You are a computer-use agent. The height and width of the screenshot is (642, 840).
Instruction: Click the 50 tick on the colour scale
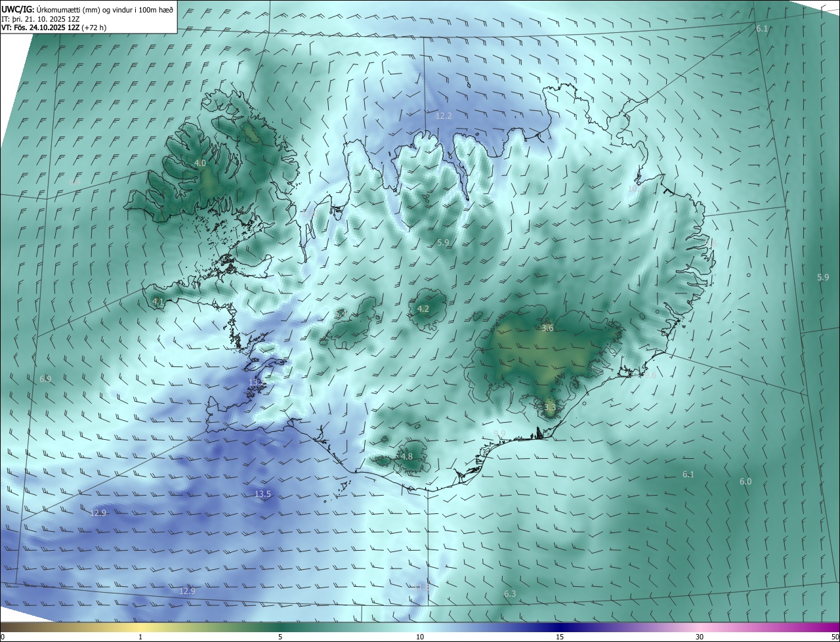(x=835, y=637)
